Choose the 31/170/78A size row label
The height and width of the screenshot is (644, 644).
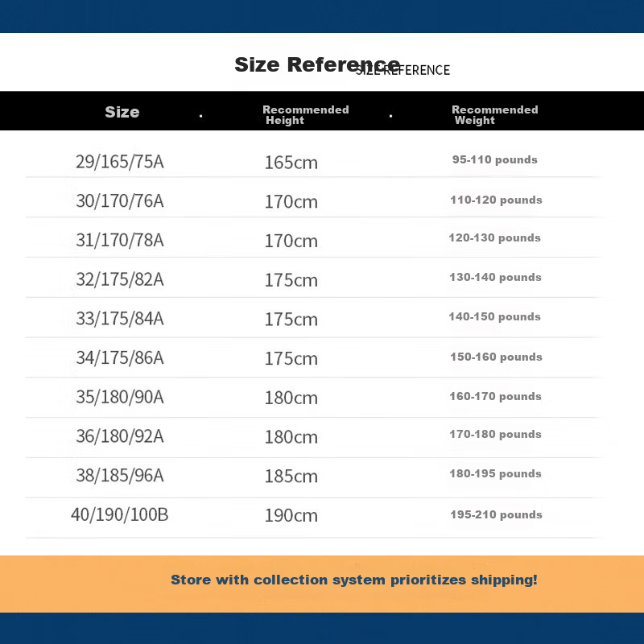(120, 240)
